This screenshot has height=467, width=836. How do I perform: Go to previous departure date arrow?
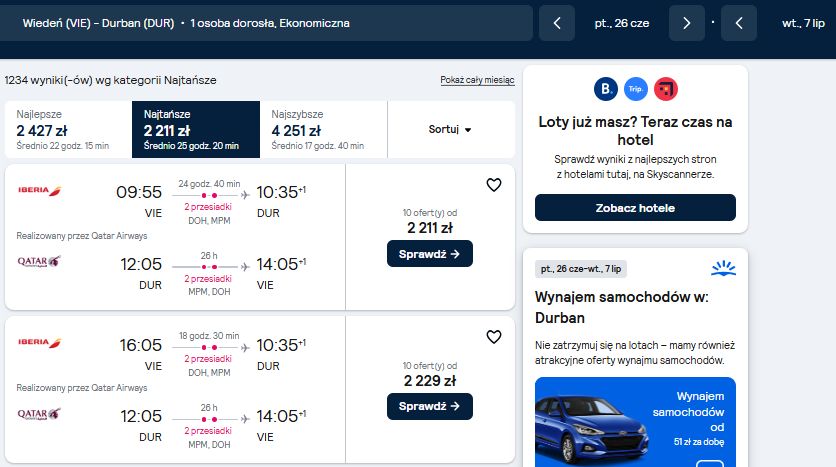(x=557, y=23)
